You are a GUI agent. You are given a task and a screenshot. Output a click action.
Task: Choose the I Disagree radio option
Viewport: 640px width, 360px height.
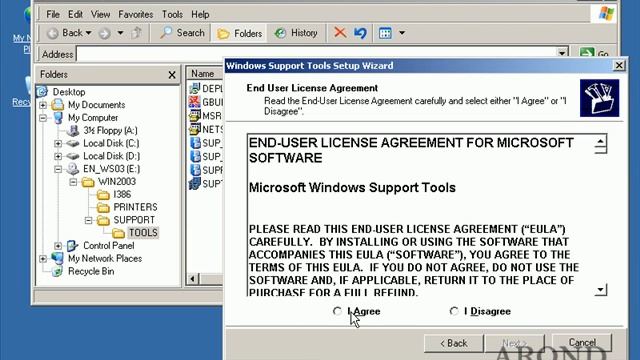[x=454, y=311]
